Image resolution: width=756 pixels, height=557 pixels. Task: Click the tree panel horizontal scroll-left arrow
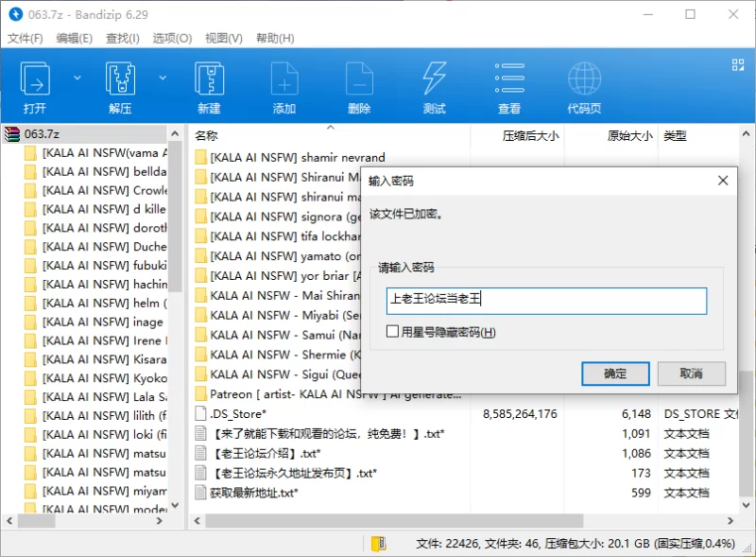[9, 521]
